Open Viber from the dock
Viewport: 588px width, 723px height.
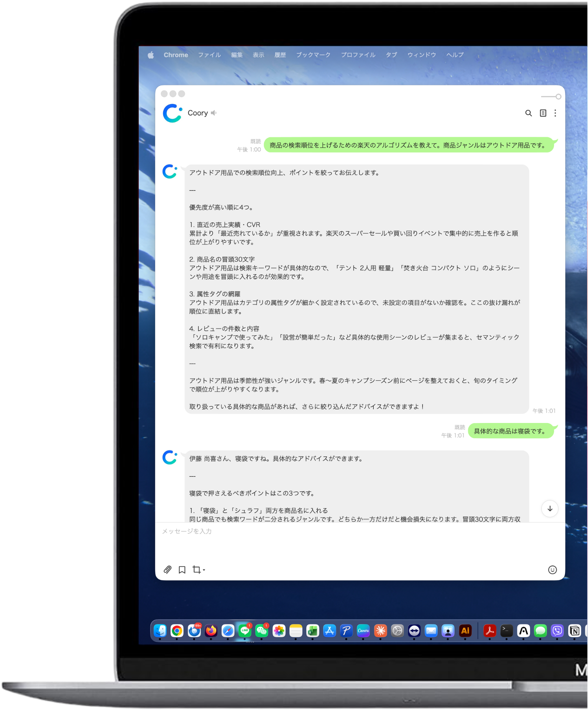point(557,631)
